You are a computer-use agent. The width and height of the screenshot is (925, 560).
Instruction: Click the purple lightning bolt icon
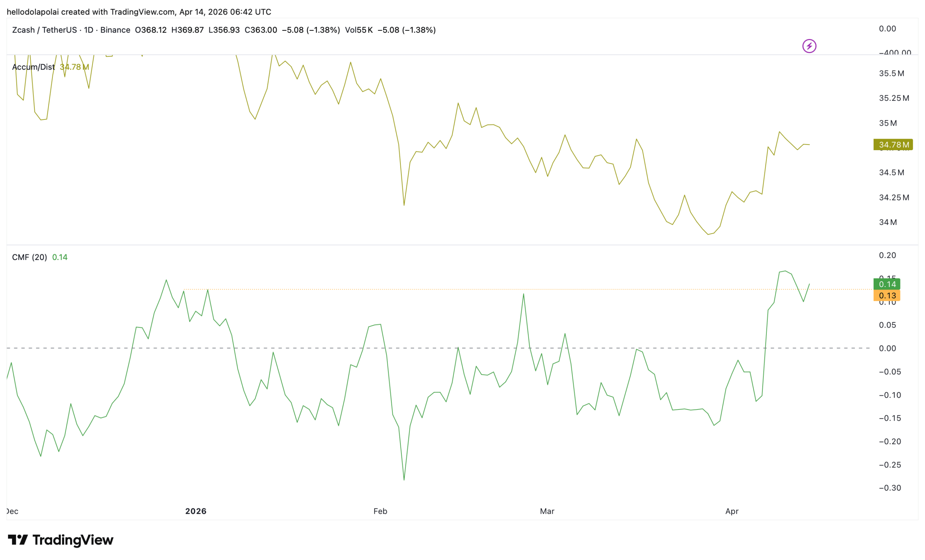[x=809, y=46]
